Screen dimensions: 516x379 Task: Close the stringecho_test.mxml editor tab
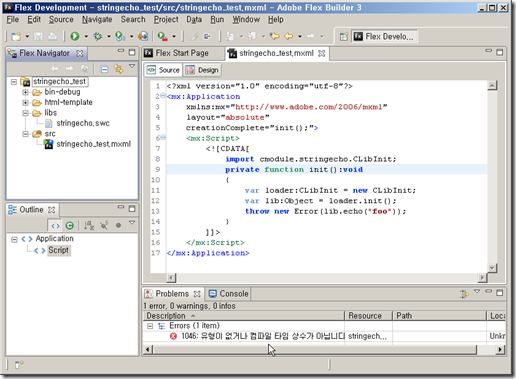click(321, 53)
